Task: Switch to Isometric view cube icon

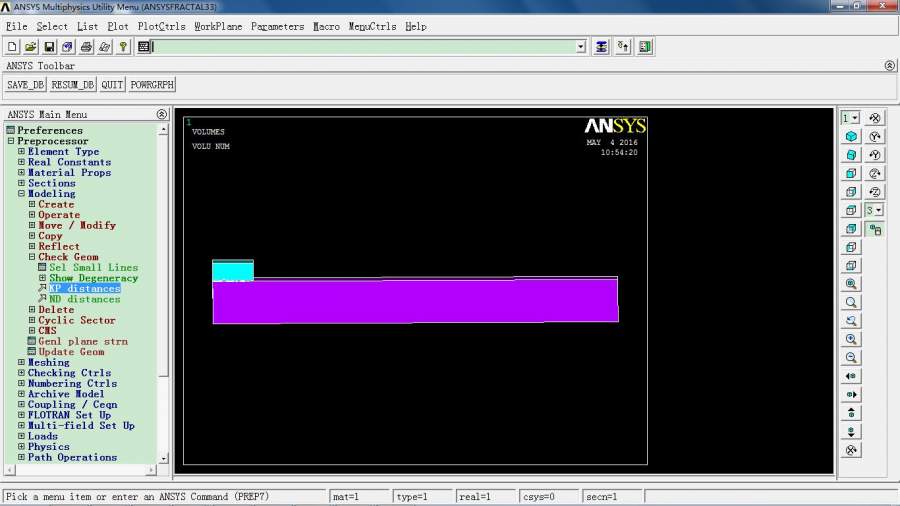Action: (x=851, y=137)
